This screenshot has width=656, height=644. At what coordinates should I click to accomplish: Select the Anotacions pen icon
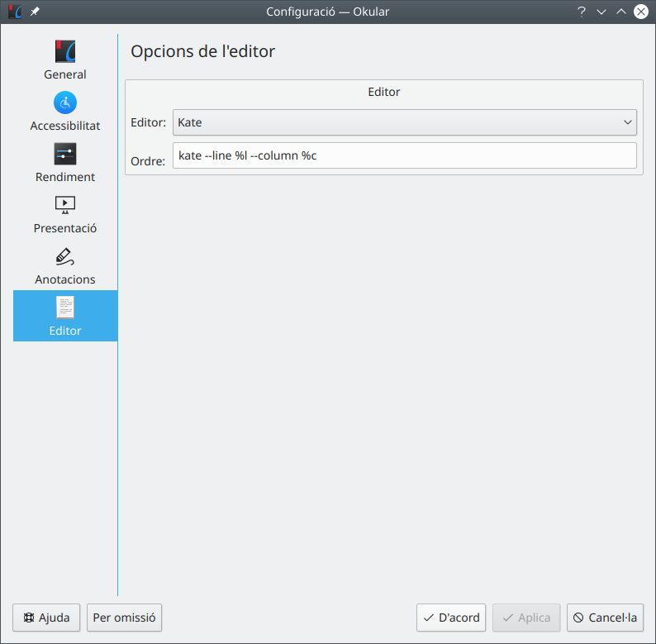coord(65,256)
